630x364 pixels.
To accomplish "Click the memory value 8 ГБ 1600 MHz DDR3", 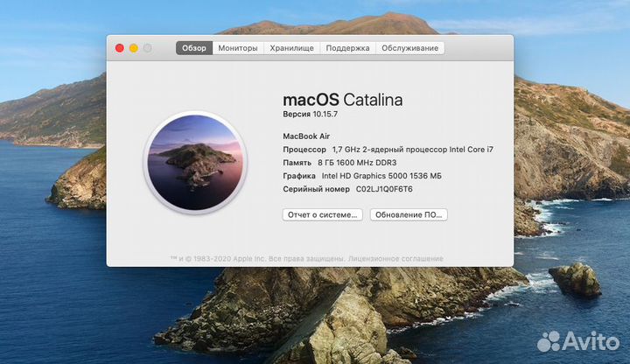I will click(x=357, y=163).
